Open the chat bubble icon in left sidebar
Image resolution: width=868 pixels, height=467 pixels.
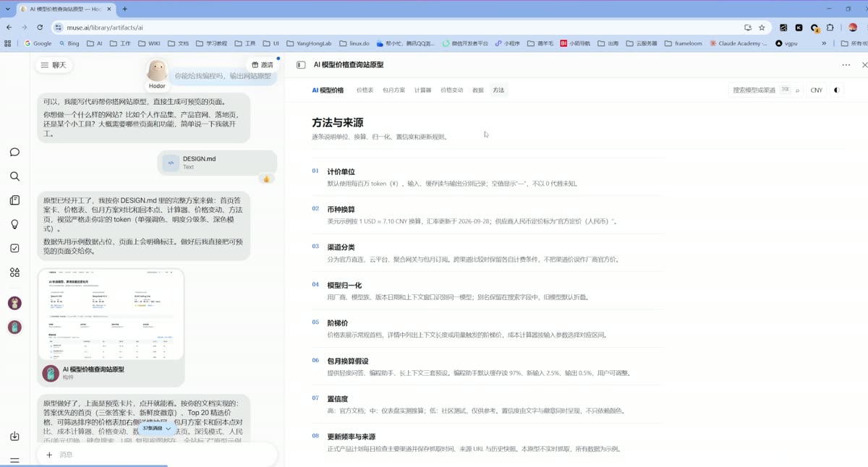[x=14, y=153]
